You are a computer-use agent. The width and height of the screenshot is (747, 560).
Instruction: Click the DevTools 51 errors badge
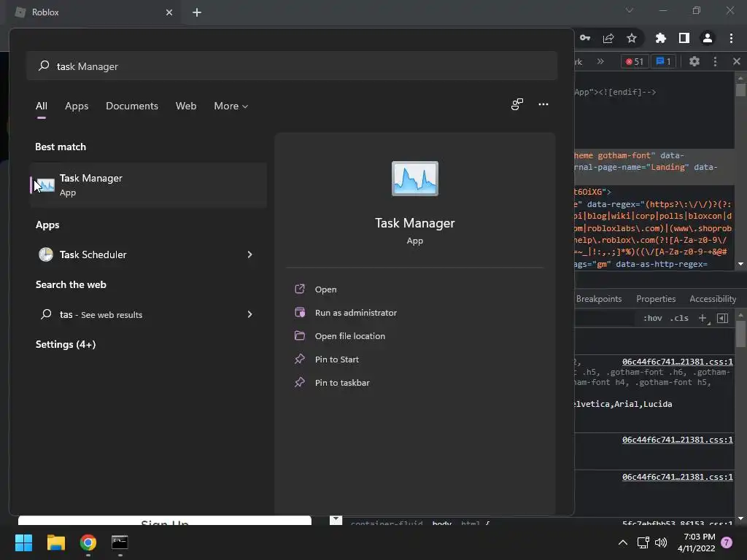635,61
